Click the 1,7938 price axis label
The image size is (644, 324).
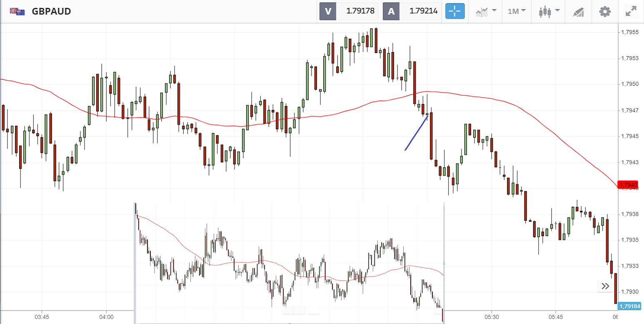pos(630,214)
